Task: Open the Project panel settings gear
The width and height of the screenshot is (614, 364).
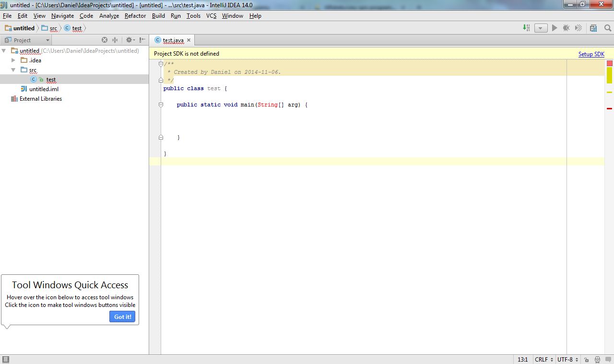Action: point(129,40)
